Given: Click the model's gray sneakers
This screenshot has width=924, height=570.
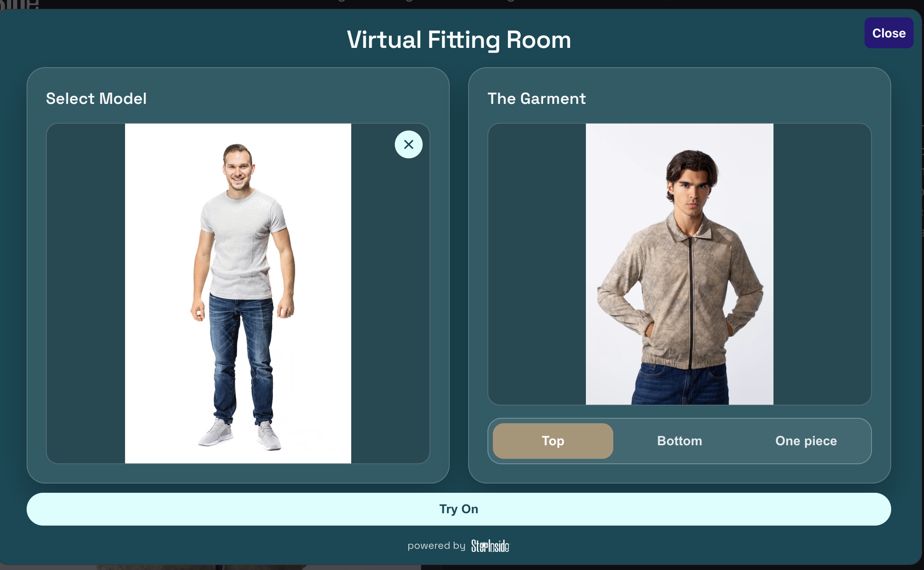Looking at the screenshot, I should (x=239, y=435).
